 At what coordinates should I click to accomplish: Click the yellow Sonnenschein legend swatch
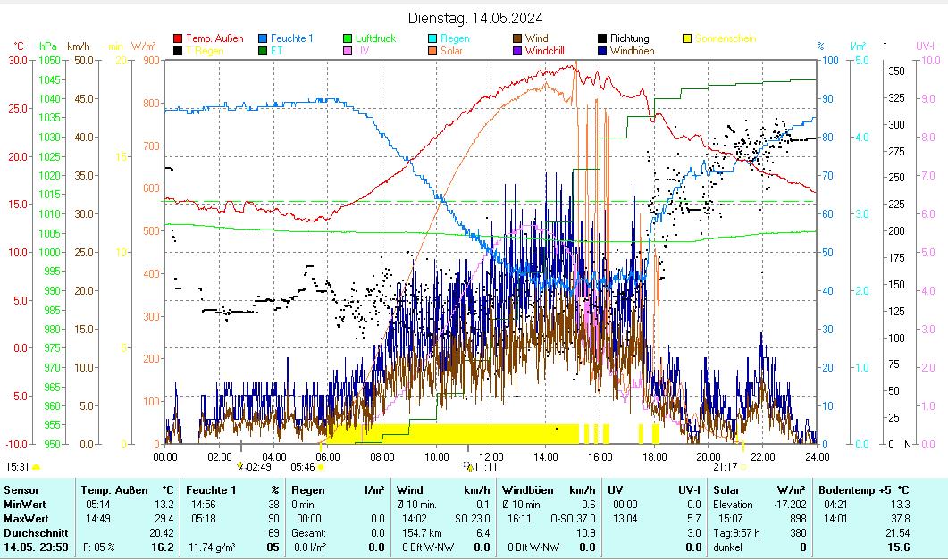tap(687, 38)
